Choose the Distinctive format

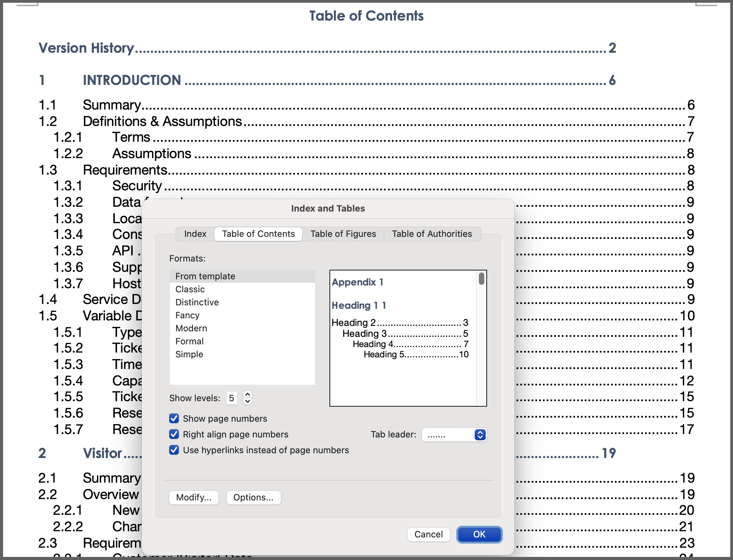point(197,302)
